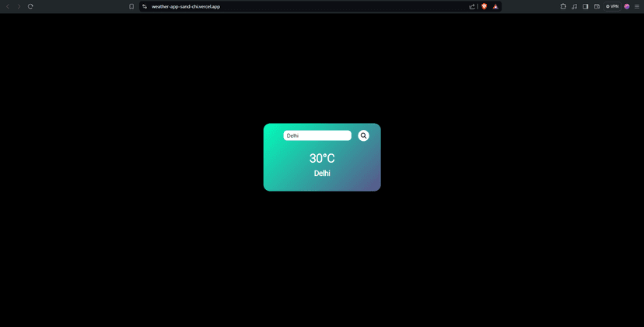644x327 pixels.
Task: Go forward using the browser forward arrow
Action: 19,6
